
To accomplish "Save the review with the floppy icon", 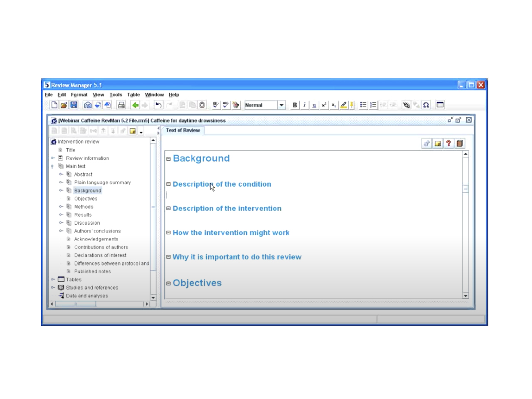I will (74, 105).
